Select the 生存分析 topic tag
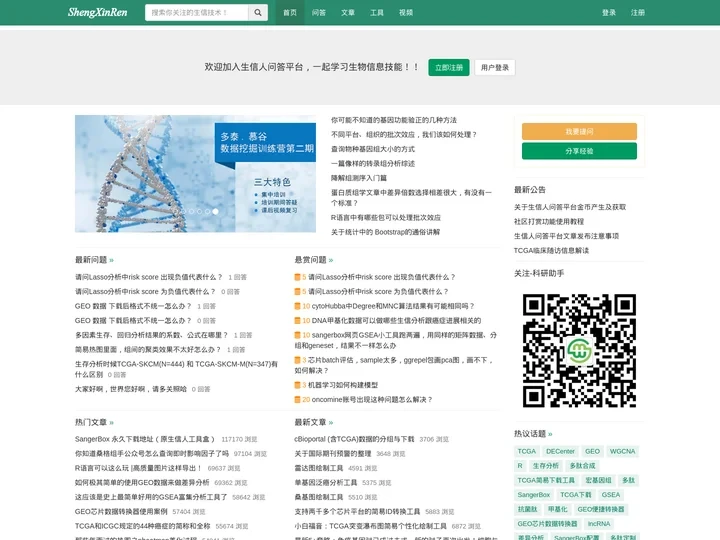Viewport: 720px width, 540px height. tap(546, 466)
